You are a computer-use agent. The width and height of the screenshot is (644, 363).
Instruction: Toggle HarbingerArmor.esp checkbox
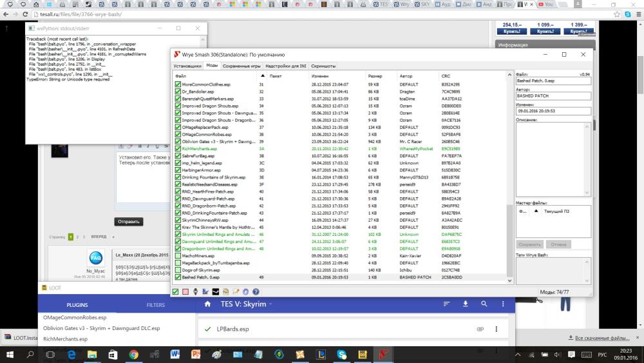178,170
